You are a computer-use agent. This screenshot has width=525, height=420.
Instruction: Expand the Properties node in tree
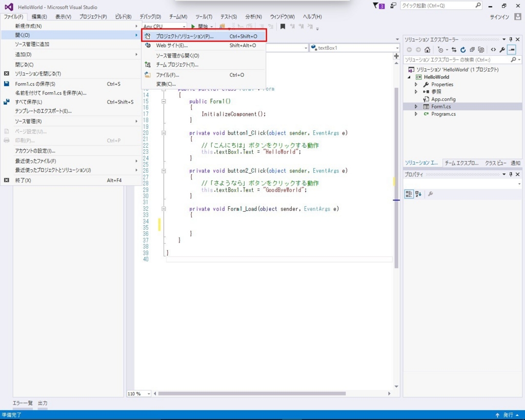pos(416,85)
